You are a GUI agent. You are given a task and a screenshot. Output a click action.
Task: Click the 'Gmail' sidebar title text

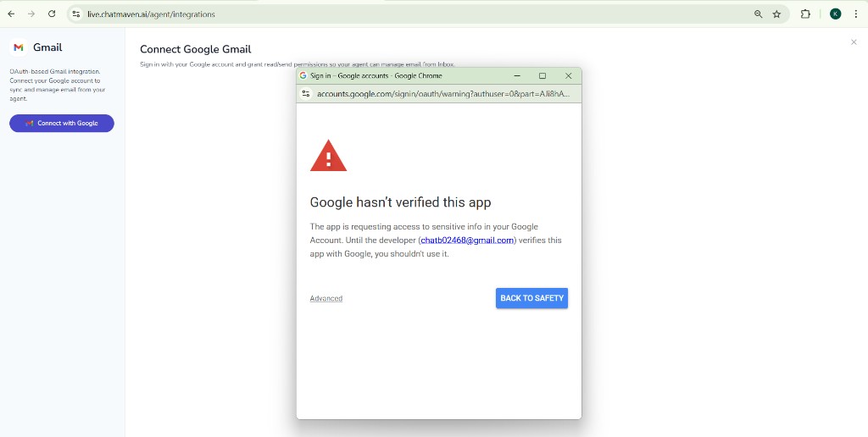tap(47, 47)
